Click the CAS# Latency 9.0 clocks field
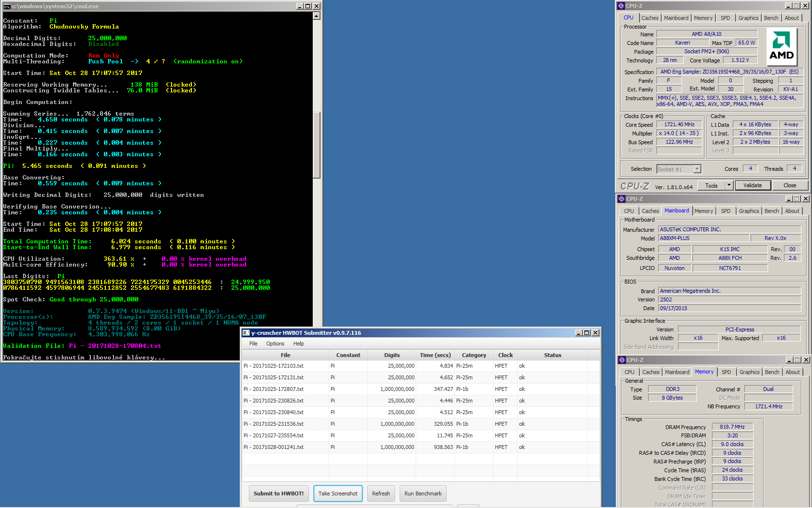The height and width of the screenshot is (508, 812). [732, 444]
